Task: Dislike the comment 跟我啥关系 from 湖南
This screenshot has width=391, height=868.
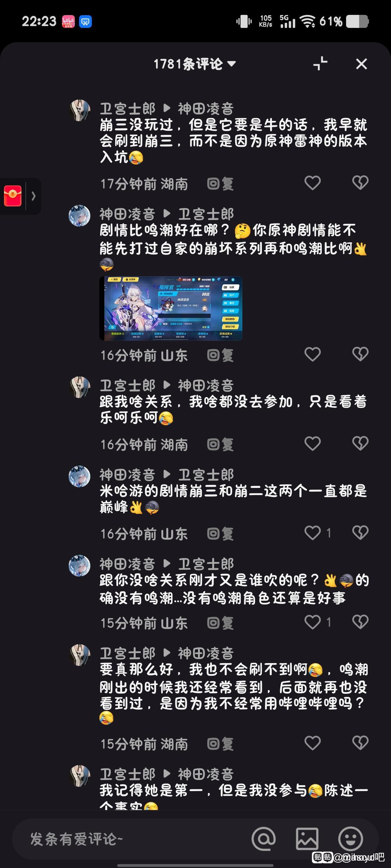Action: [360, 443]
